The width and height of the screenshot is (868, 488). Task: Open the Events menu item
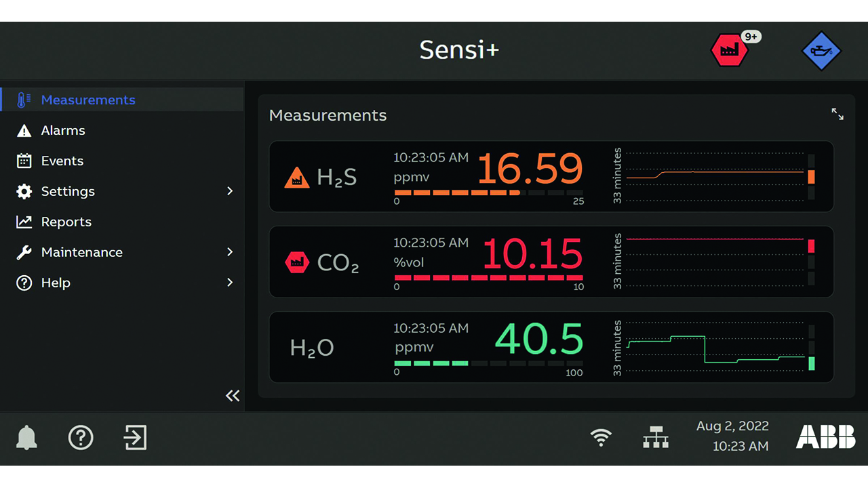[122, 161]
